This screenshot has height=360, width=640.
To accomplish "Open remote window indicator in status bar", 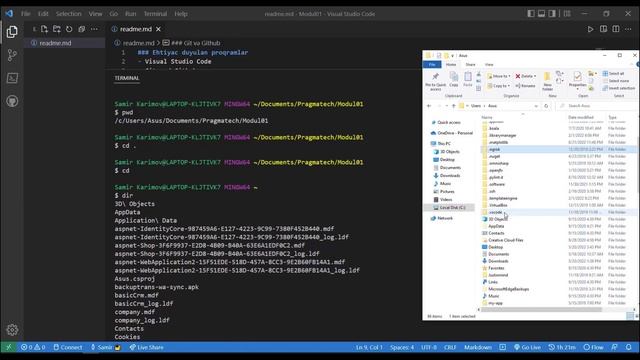I will click(x=9, y=347).
